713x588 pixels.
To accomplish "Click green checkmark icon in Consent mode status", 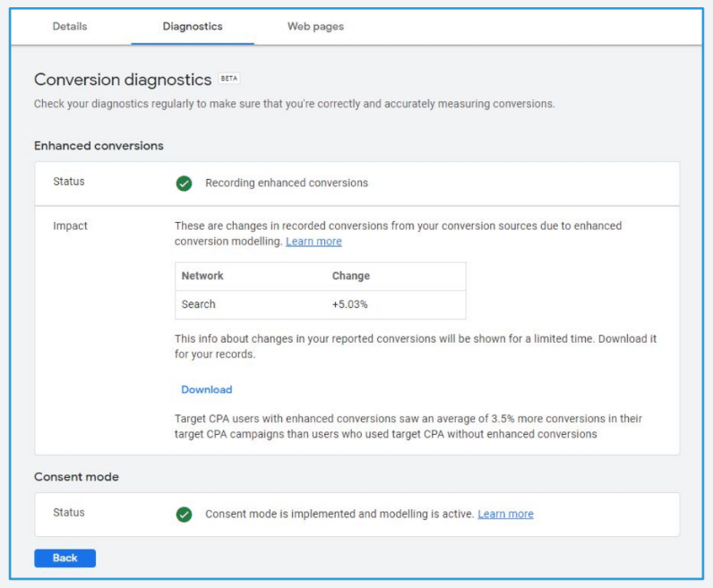I will [x=185, y=515].
